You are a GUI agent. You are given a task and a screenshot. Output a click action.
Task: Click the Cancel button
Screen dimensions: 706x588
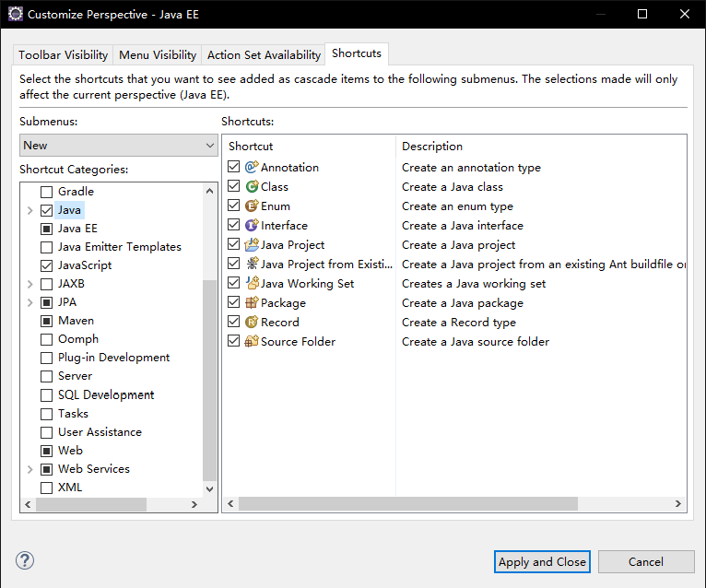click(x=646, y=561)
